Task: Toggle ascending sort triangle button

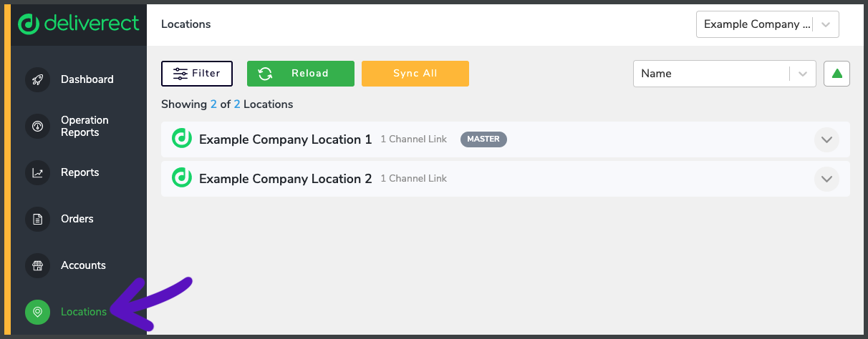Action: click(836, 74)
